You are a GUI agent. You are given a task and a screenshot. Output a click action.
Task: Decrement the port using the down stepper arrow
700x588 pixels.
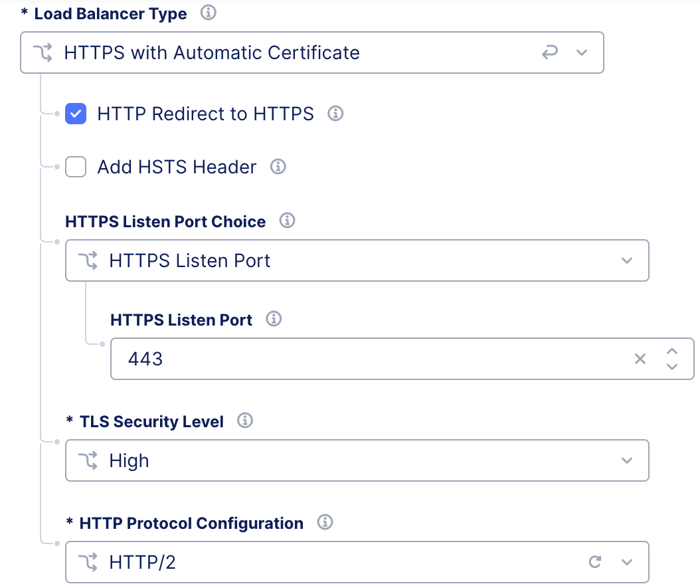[x=672, y=366]
